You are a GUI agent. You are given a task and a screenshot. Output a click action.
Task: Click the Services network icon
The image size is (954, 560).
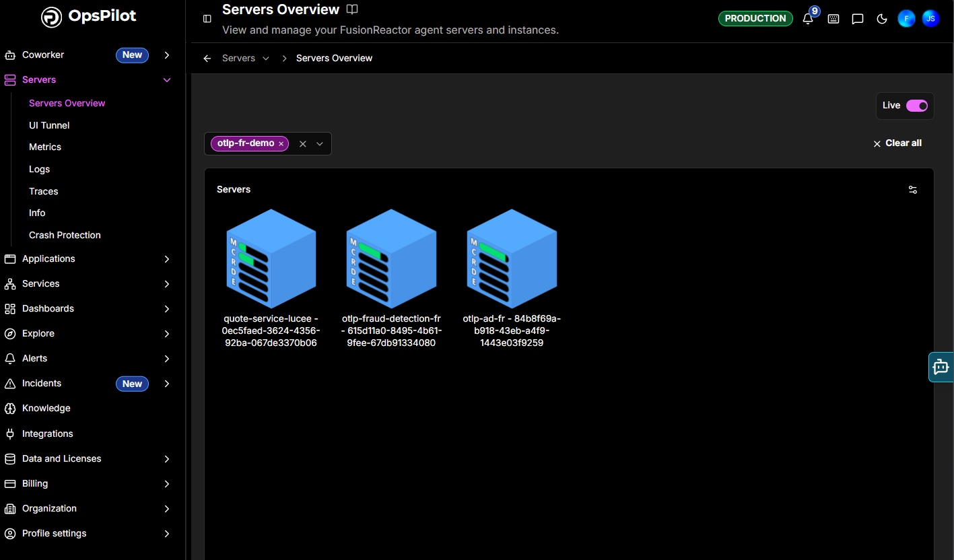tap(10, 284)
